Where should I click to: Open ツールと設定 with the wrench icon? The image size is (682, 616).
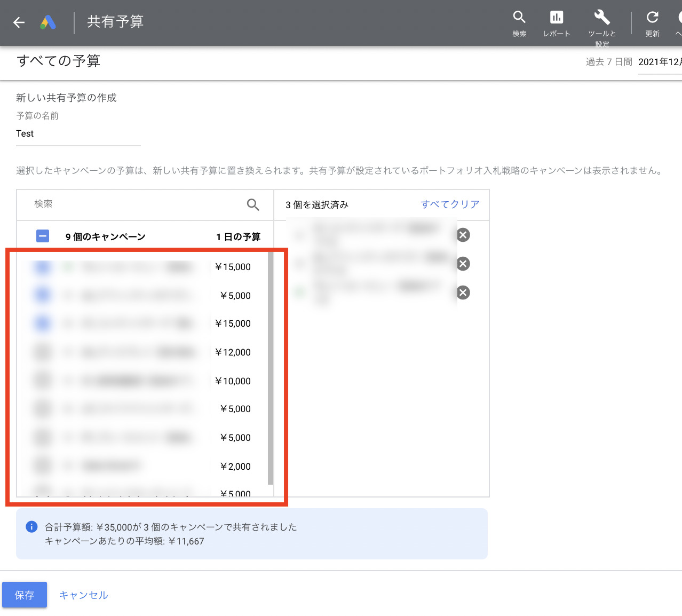pyautogui.click(x=601, y=20)
